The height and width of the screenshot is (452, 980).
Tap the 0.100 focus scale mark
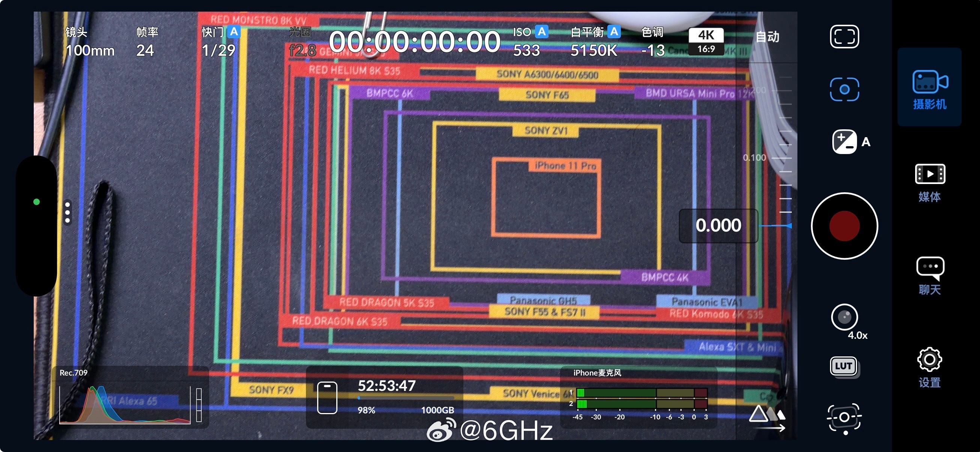[x=754, y=157]
